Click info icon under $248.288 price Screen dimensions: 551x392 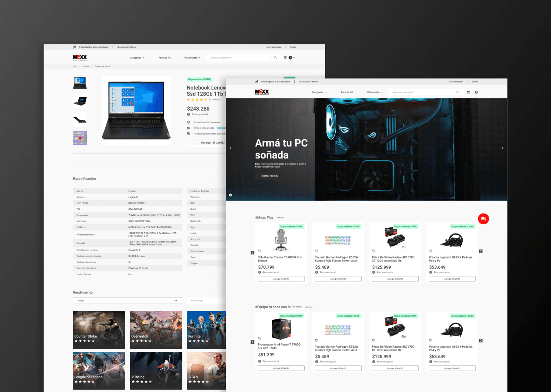point(189,114)
